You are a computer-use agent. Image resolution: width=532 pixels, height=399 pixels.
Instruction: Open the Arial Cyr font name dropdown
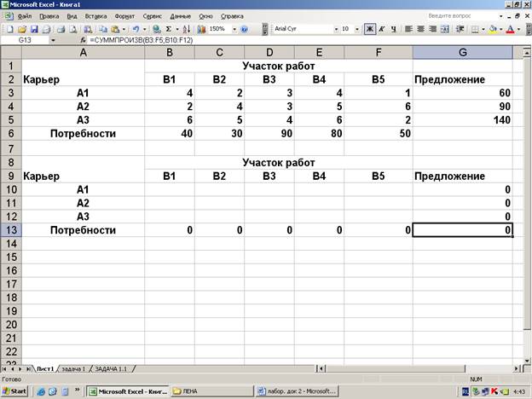[x=336, y=30]
